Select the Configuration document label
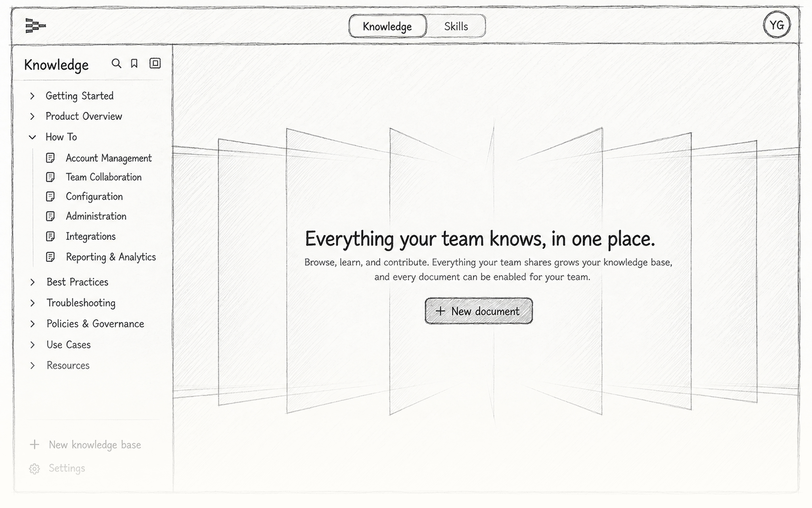 pos(94,197)
